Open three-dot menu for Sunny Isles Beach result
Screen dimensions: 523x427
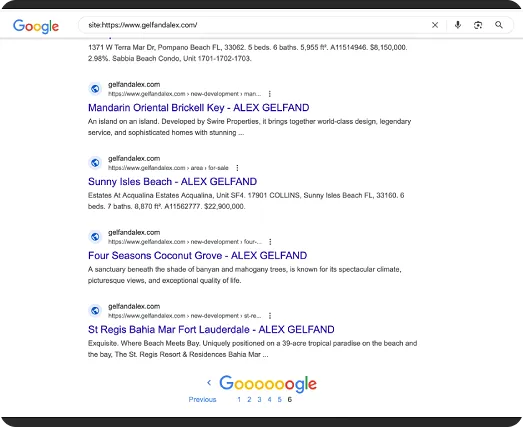[x=237, y=168]
